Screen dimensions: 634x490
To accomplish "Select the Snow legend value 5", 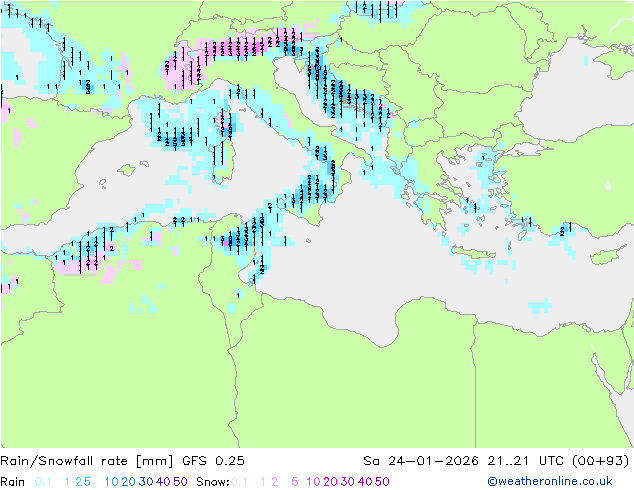I will click(x=295, y=482).
